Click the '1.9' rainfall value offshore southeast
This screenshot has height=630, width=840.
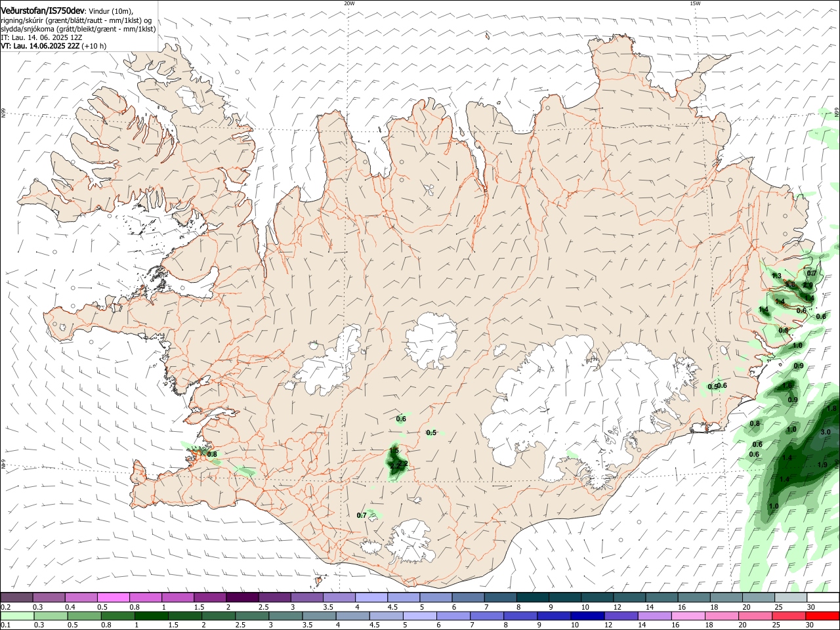point(822,465)
